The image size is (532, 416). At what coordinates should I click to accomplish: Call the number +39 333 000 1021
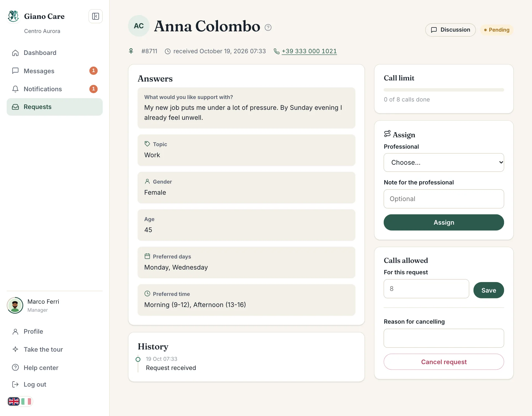309,51
